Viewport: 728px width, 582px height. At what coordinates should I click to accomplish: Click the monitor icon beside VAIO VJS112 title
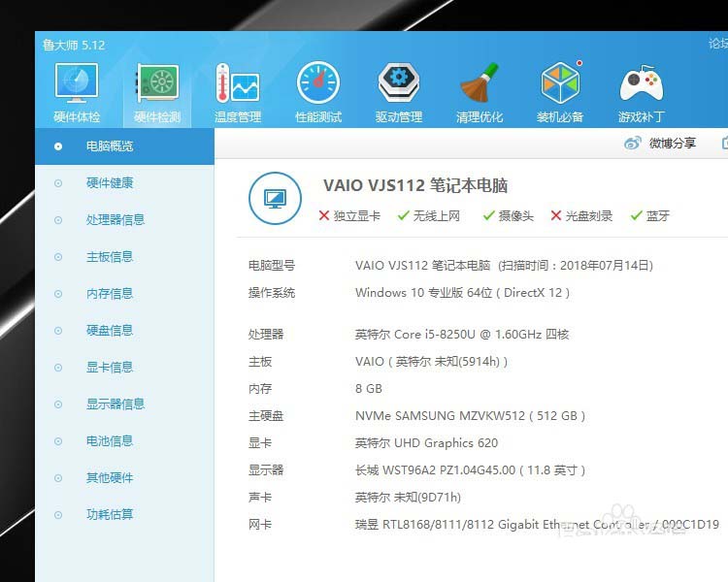click(275, 199)
